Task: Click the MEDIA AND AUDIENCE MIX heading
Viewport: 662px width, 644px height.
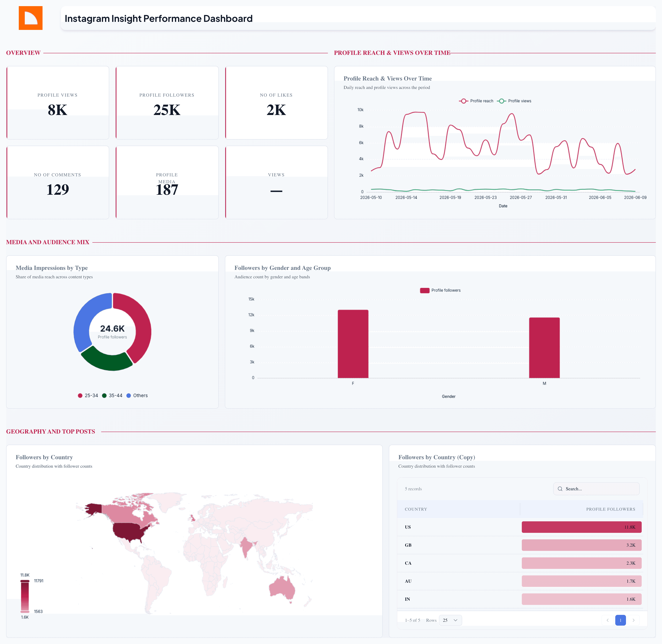Action: (48, 242)
